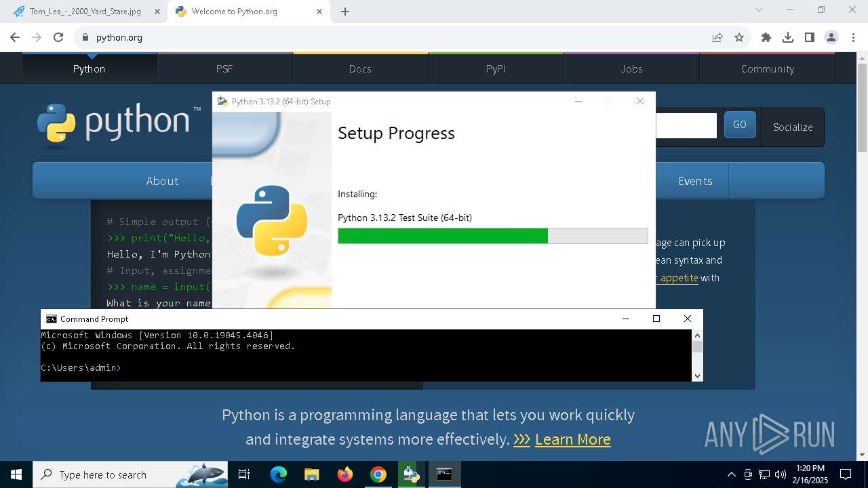
Task: Open the About menu item
Action: 162,181
